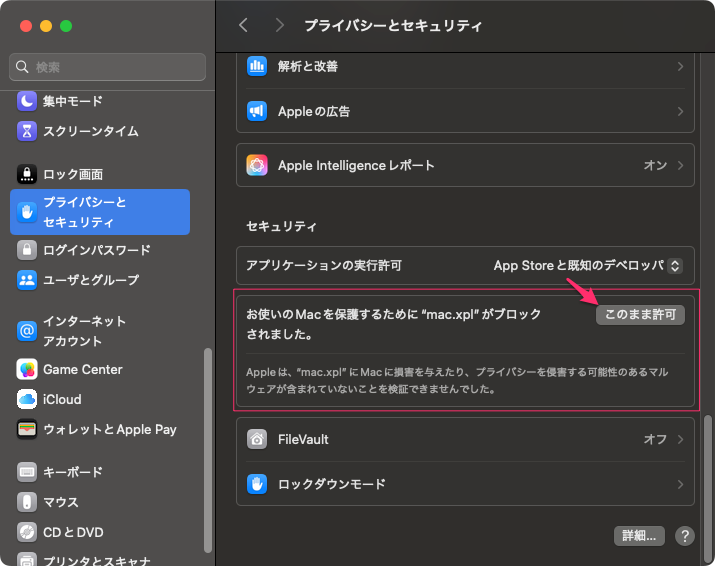Click the Game Center colorful icon
The height and width of the screenshot is (566, 715).
tap(27, 369)
